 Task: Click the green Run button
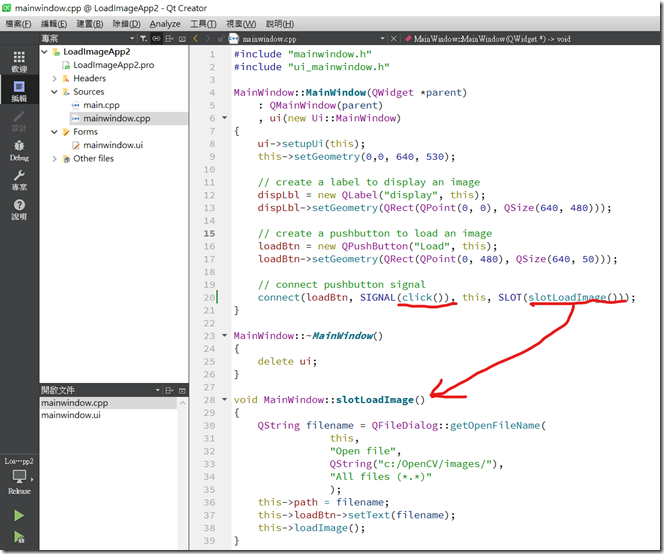tap(19, 516)
